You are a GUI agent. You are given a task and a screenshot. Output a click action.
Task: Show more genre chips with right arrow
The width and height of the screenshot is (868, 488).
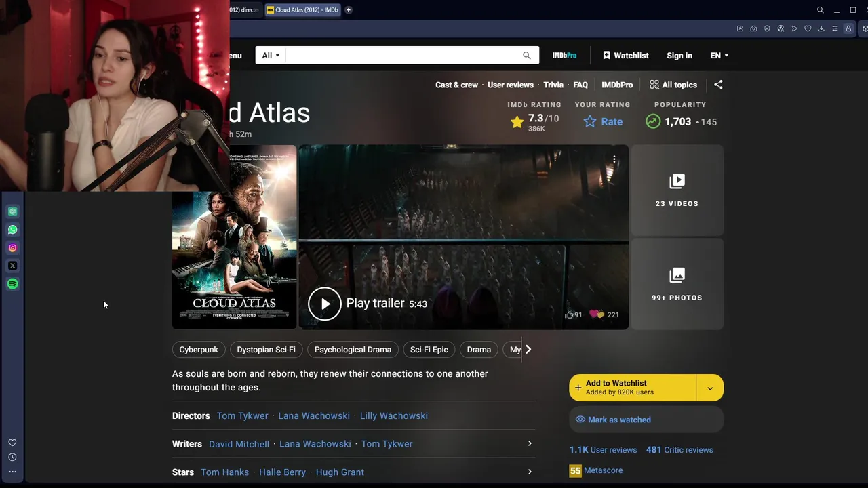click(x=528, y=350)
